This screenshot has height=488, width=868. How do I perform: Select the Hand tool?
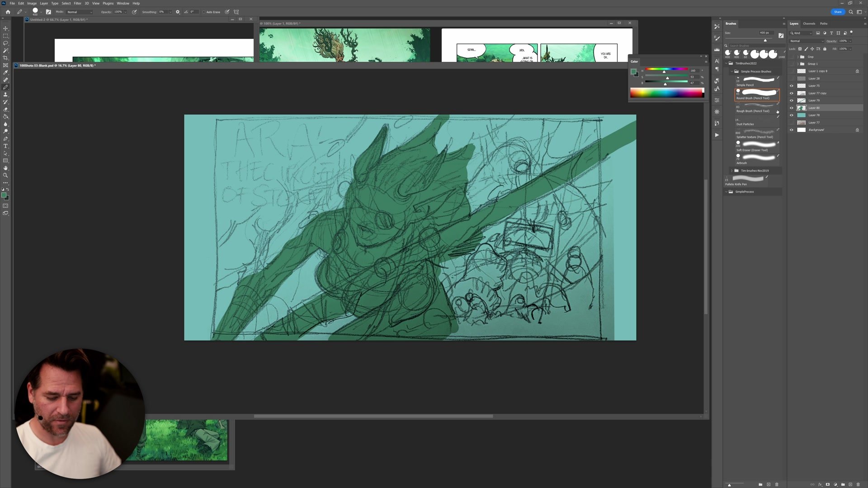point(5,168)
